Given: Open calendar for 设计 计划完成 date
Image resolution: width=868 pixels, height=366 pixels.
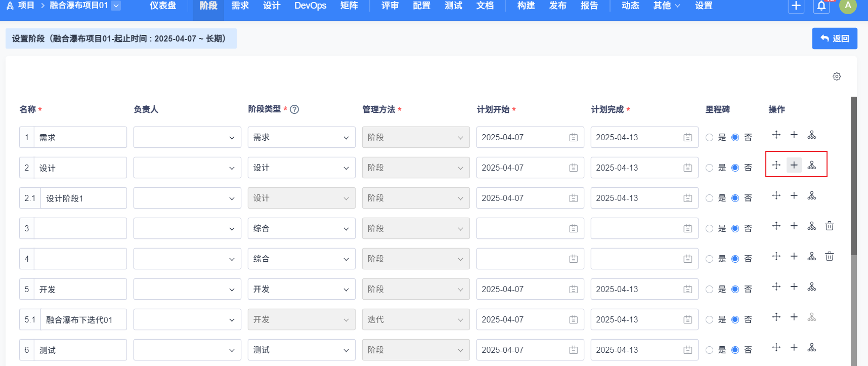Looking at the screenshot, I should [687, 168].
